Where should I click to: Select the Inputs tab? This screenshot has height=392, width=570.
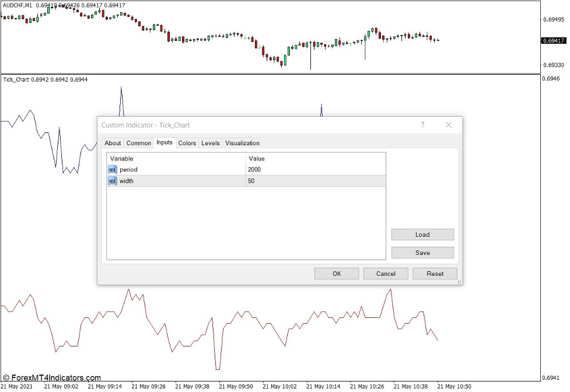click(164, 142)
